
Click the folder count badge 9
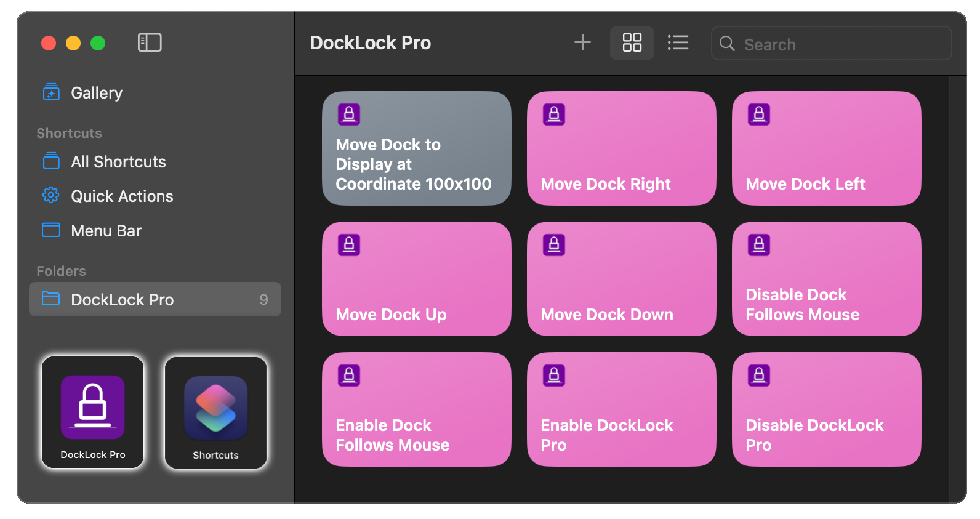tap(263, 300)
